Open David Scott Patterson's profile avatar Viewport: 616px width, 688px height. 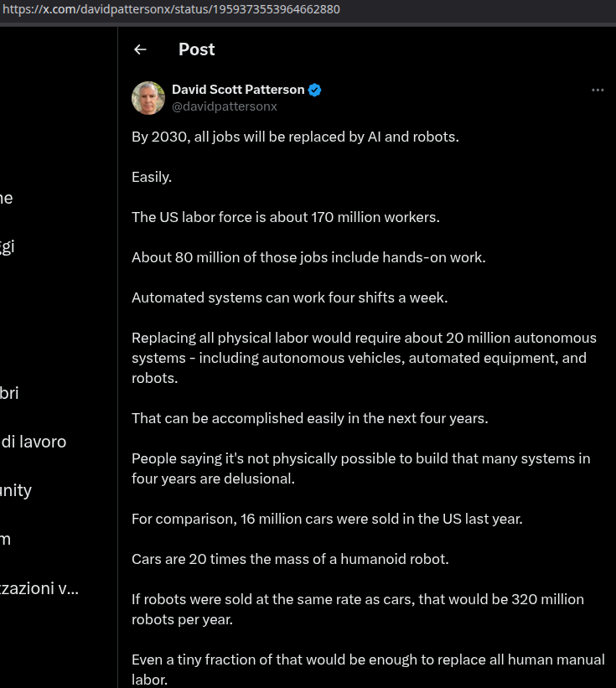(148, 98)
